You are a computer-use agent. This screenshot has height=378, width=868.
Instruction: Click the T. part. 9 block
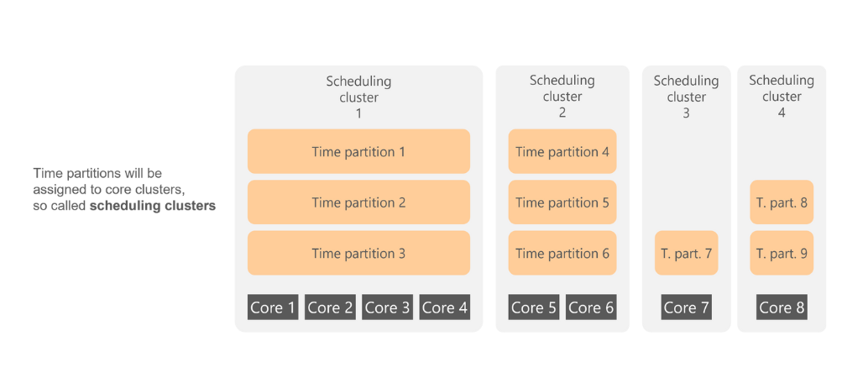tap(782, 254)
